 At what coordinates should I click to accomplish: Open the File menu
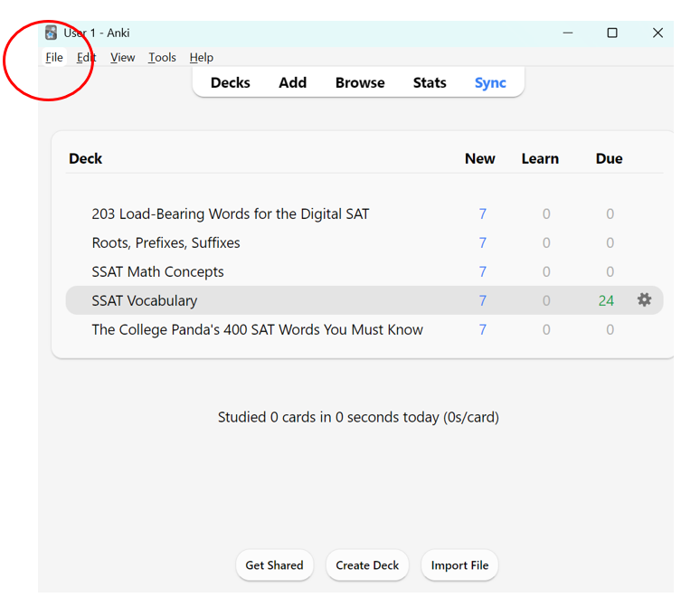coord(54,57)
